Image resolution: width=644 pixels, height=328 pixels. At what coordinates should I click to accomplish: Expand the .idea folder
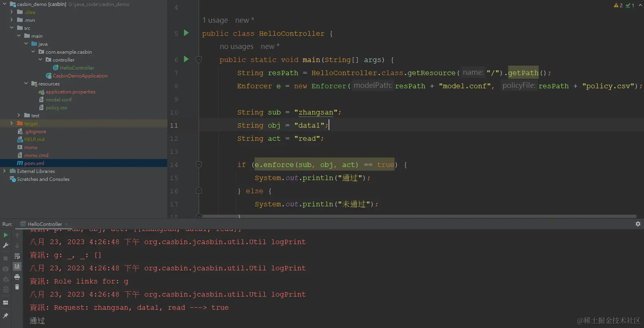coord(12,12)
